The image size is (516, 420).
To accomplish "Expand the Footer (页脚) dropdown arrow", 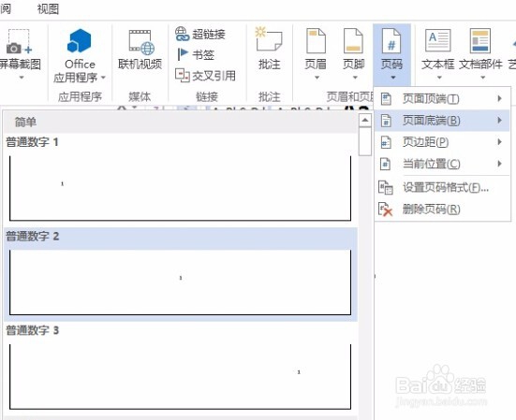I will pyautogui.click(x=355, y=78).
